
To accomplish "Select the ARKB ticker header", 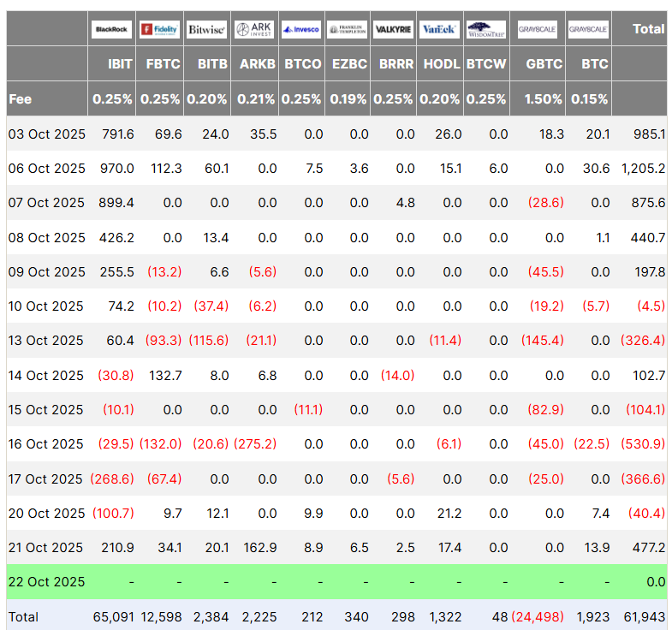I will (x=258, y=64).
